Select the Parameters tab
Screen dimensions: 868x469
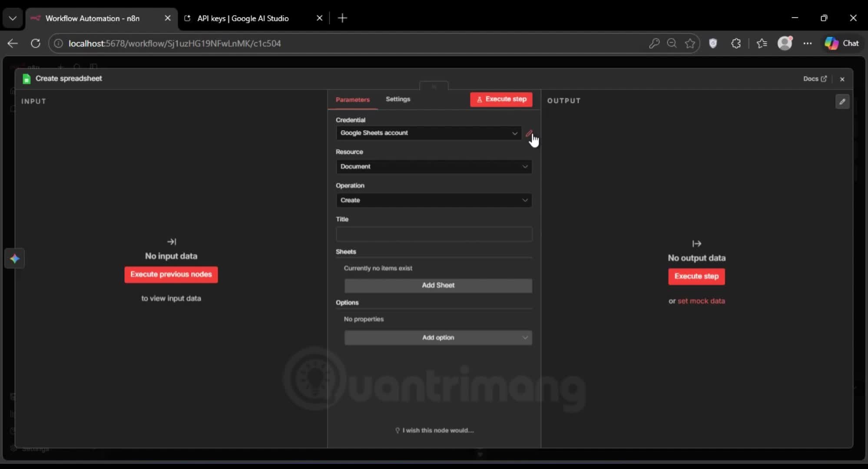click(352, 99)
